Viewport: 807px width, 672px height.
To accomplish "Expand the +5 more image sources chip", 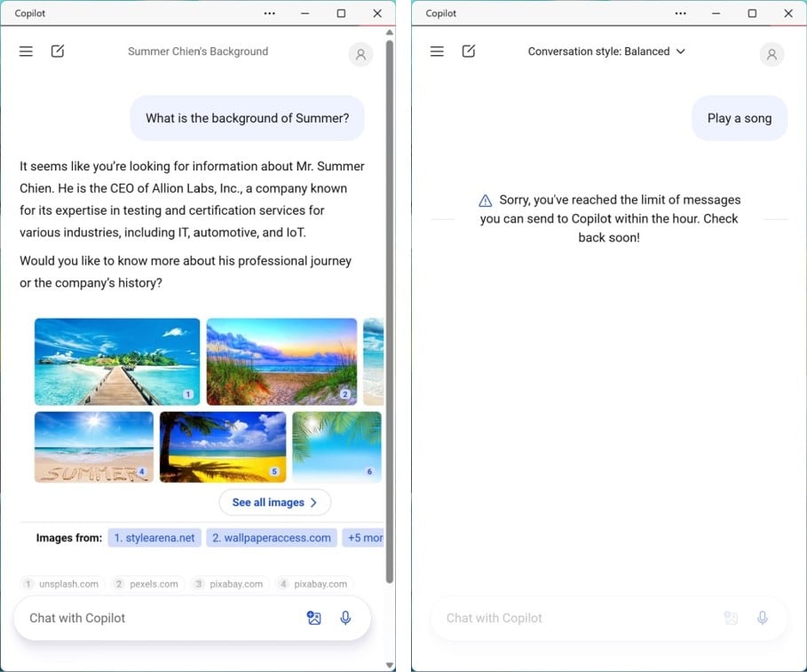I will [363, 538].
